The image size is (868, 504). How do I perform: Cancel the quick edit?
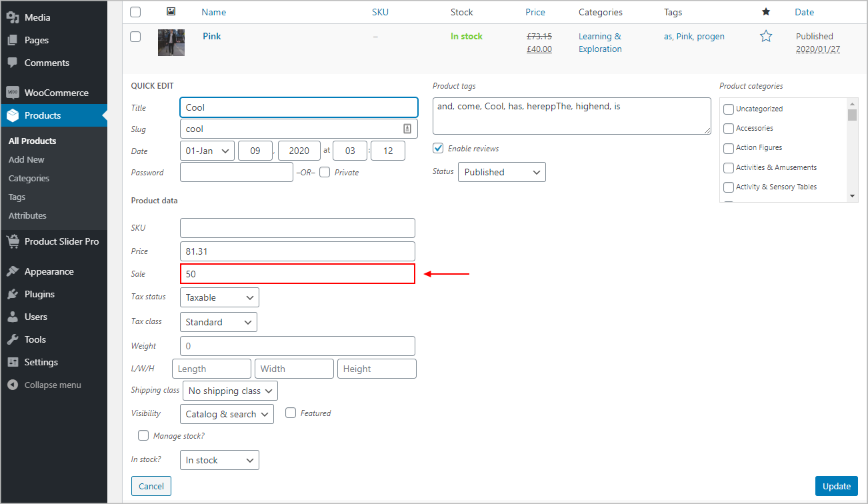(151, 486)
